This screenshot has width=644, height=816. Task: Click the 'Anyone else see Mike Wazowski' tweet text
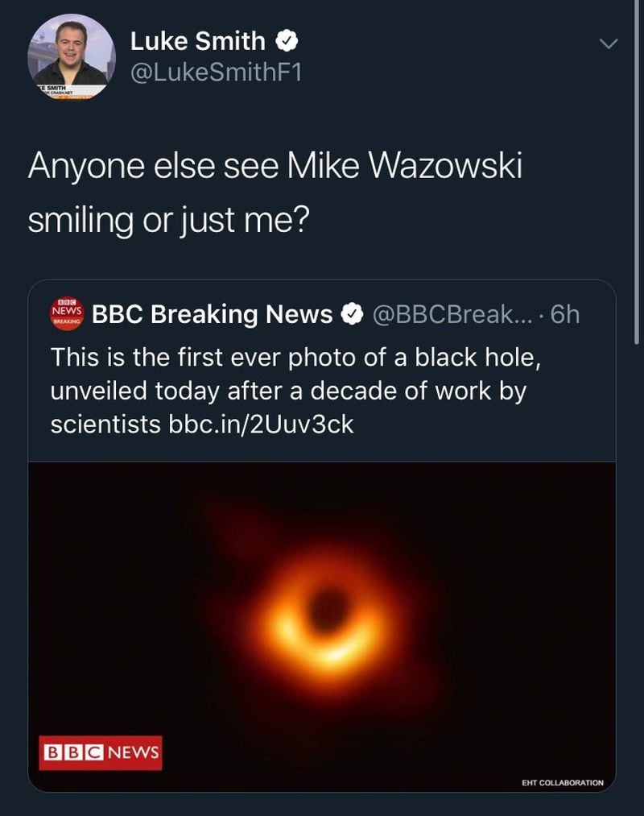(275, 166)
